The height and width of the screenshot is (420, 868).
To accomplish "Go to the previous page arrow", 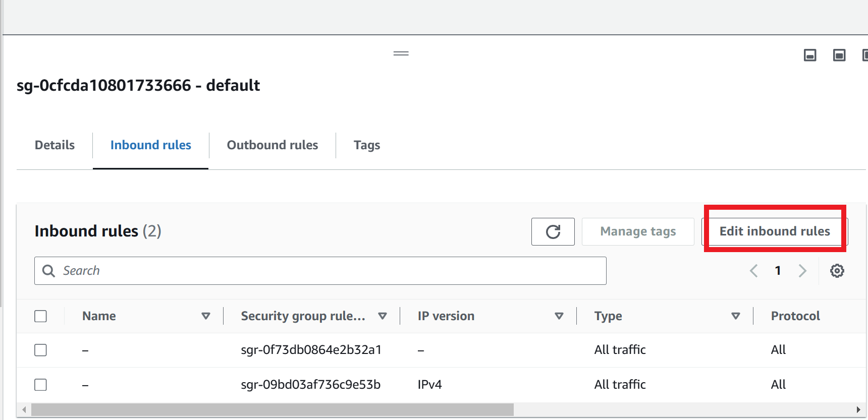I will tap(754, 271).
